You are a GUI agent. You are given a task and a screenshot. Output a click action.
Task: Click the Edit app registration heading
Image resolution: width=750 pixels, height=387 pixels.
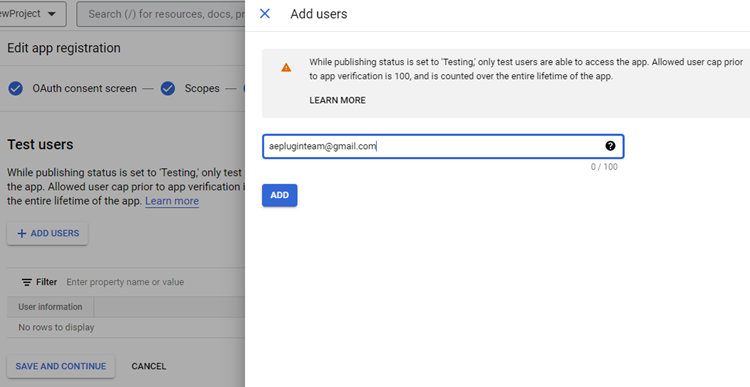click(x=64, y=48)
